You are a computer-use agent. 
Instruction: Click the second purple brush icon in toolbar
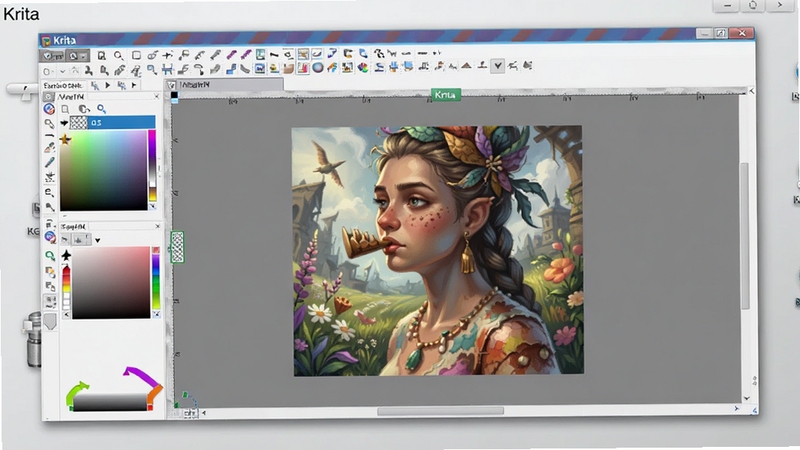click(x=246, y=55)
